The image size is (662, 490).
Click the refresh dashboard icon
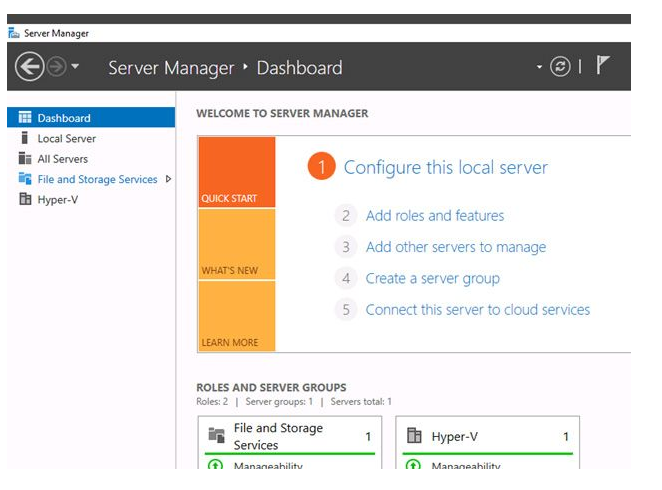[560, 66]
